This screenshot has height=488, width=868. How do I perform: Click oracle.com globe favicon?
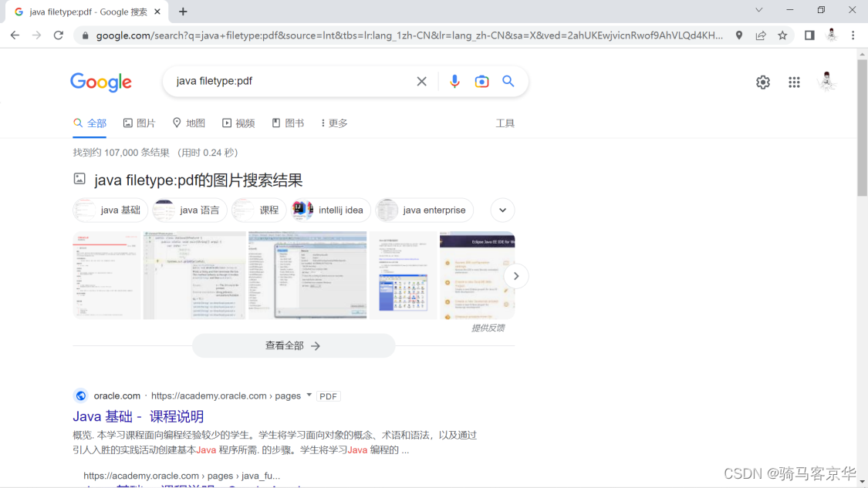(x=81, y=395)
